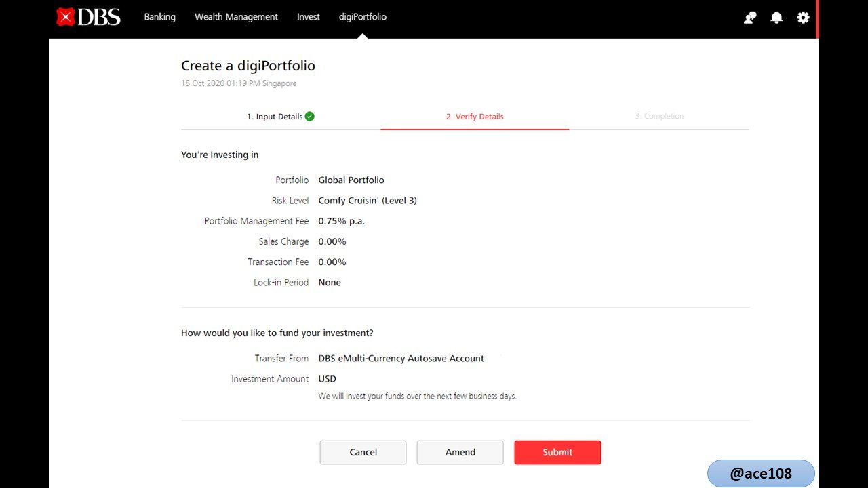Click the Global Portfolio value
This screenshot has width=868, height=488.
coord(351,180)
